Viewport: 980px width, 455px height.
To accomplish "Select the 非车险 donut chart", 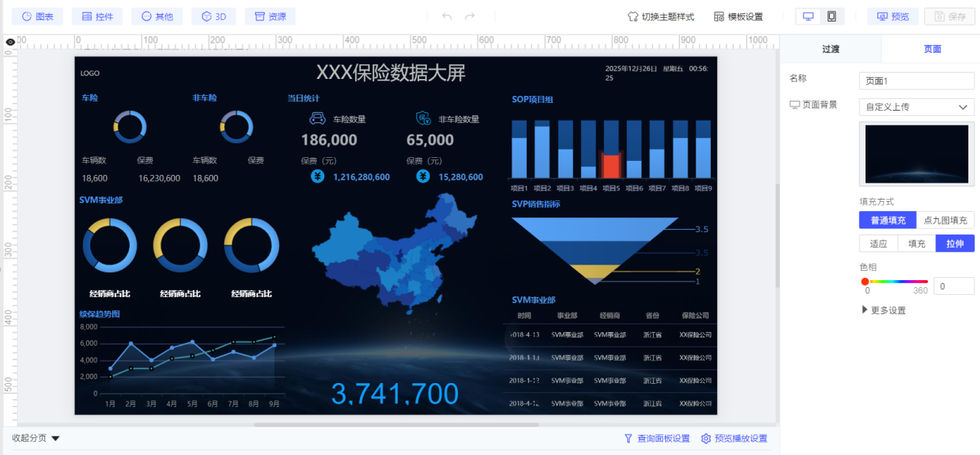I will (237, 127).
